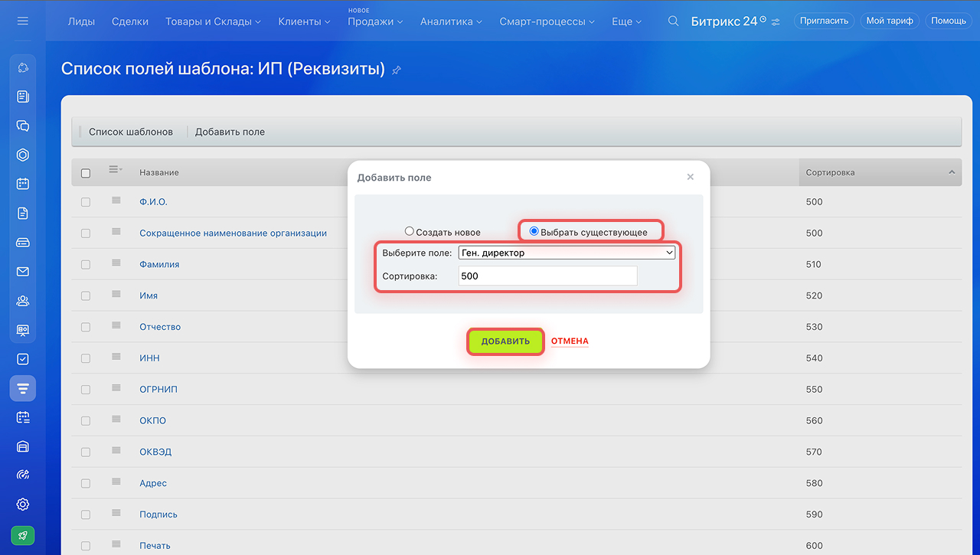Click the clock icon beside Битрикс 24

click(763, 19)
